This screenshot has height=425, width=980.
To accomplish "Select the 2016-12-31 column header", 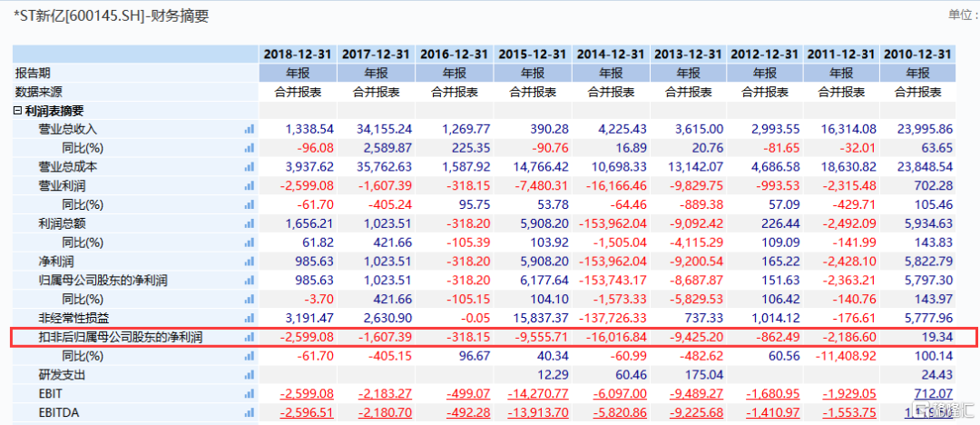I will 455,54.
